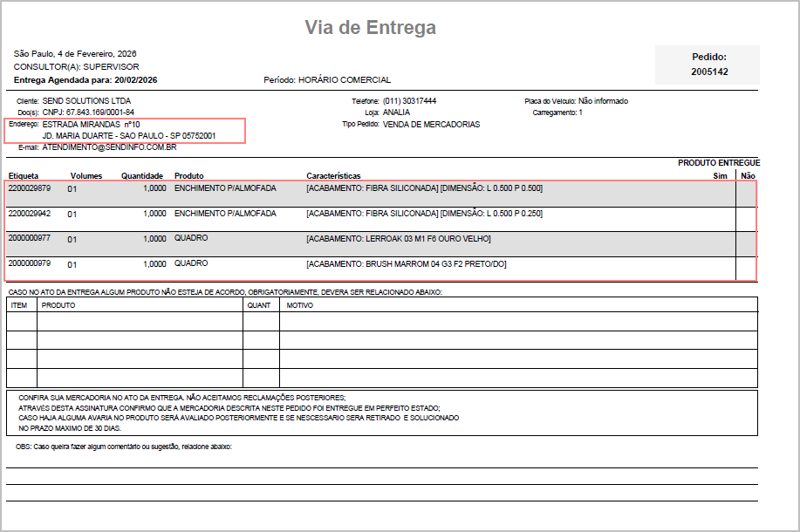Check the Não box for label 2200029942
Viewport: 800px width, 532px height.
[747, 218]
